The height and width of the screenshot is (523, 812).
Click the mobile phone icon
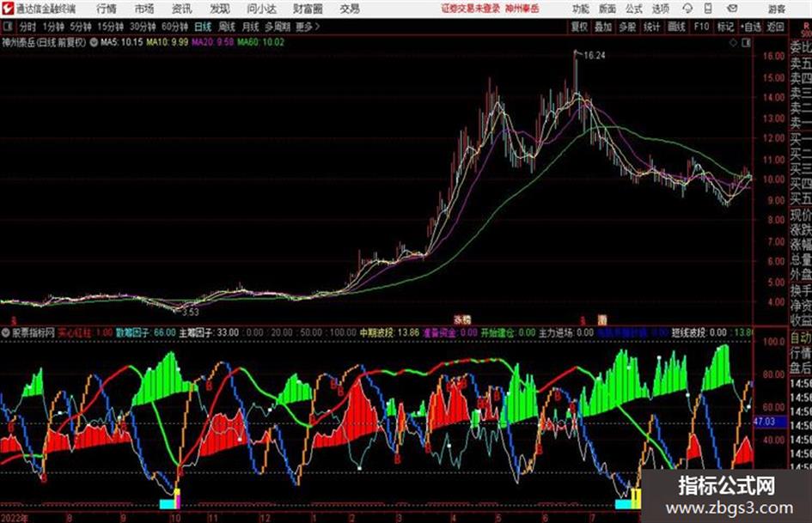pyautogui.click(x=708, y=9)
